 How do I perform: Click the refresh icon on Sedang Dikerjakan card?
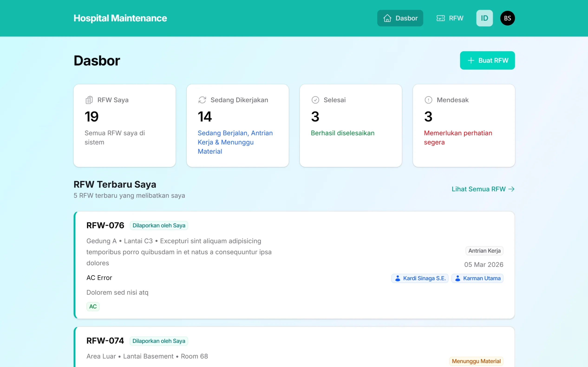click(x=202, y=100)
